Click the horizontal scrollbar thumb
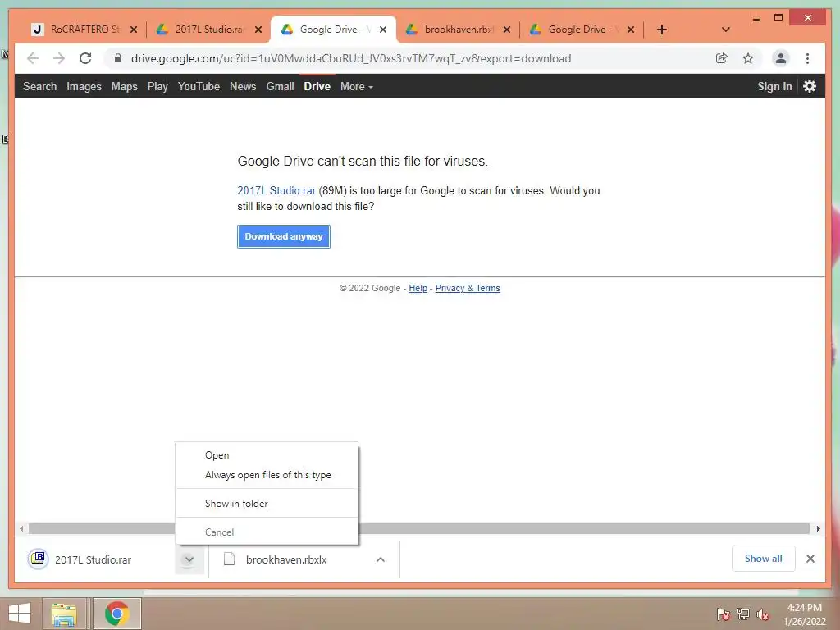Screen dimensions: 840x630 point(419,529)
